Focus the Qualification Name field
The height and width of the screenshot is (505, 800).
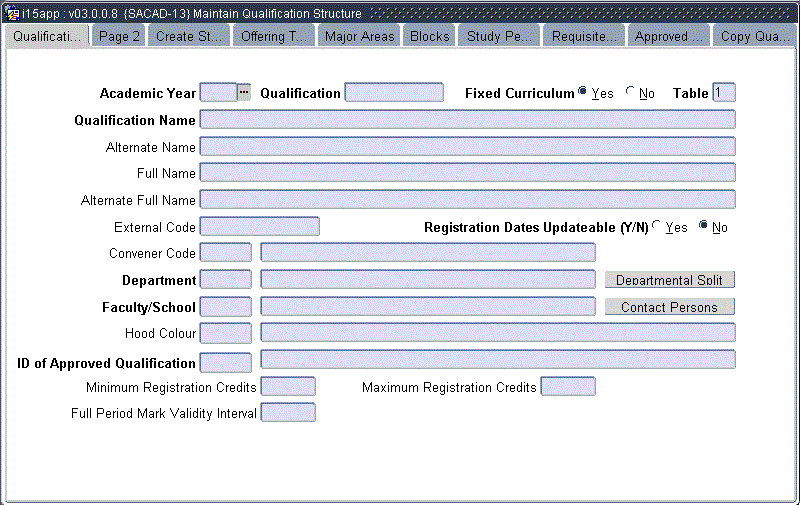(467, 120)
